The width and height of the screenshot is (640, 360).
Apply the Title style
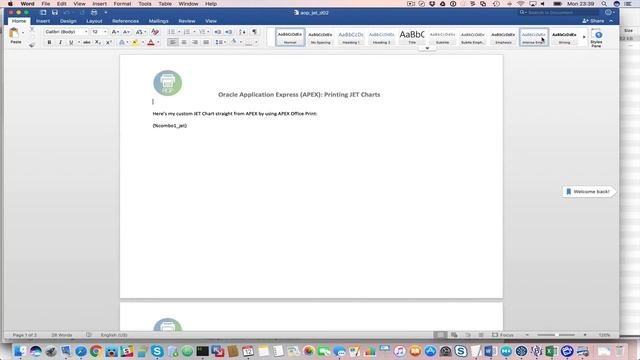[x=412, y=37]
